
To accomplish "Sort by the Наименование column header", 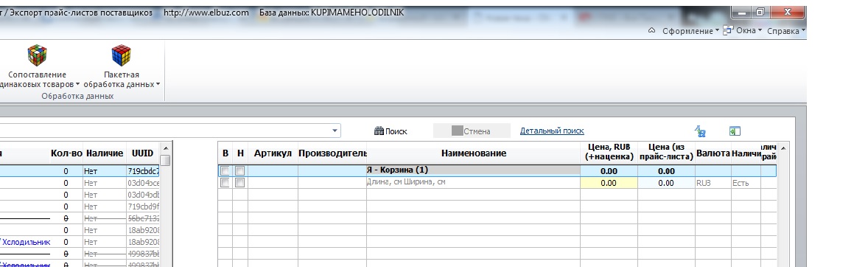I will 473,153.
